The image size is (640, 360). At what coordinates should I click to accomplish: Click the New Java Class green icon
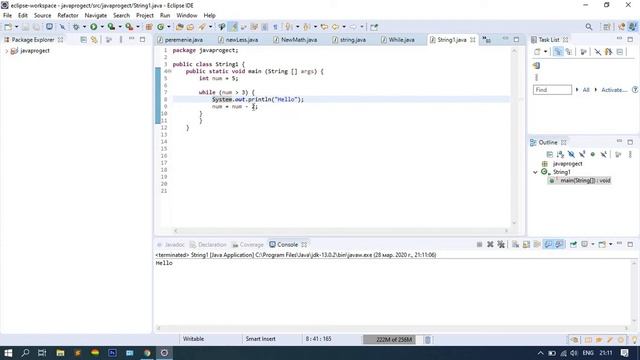click(160, 27)
